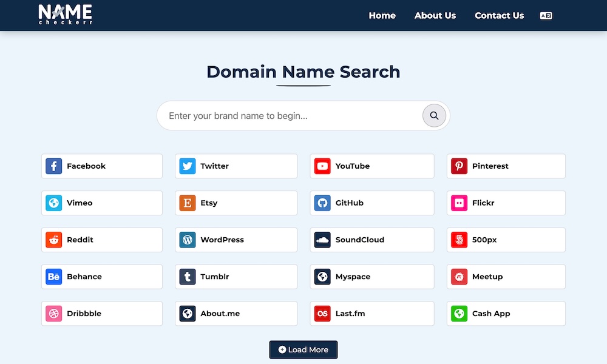607x364 pixels.
Task: Select the SoundCloud cloud icon
Action: [322, 240]
